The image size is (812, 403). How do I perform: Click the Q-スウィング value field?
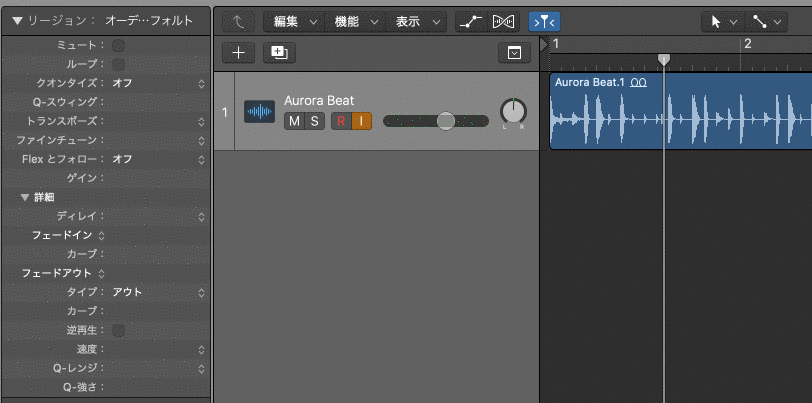tap(158, 103)
